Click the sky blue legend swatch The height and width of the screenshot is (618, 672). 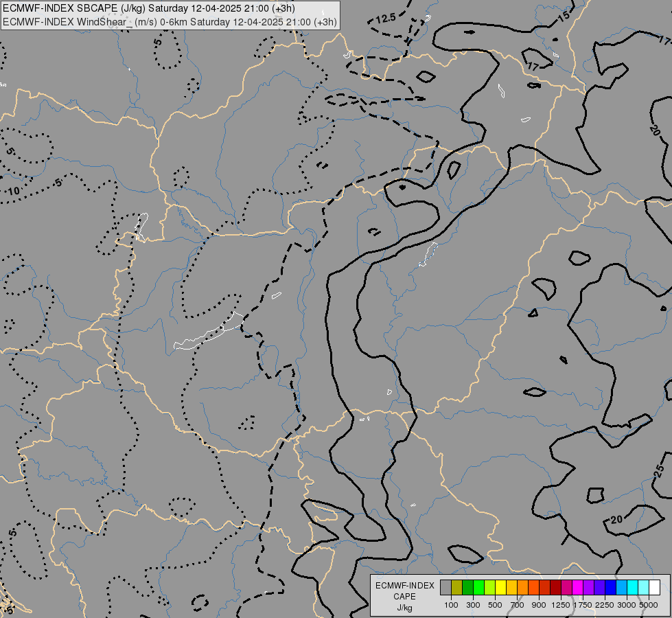622,587
